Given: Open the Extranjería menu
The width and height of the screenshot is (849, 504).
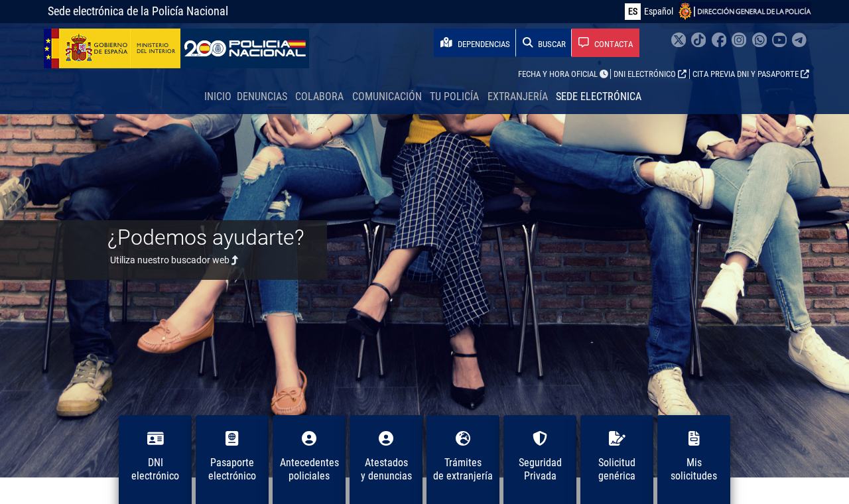Looking at the screenshot, I should 517,96.
